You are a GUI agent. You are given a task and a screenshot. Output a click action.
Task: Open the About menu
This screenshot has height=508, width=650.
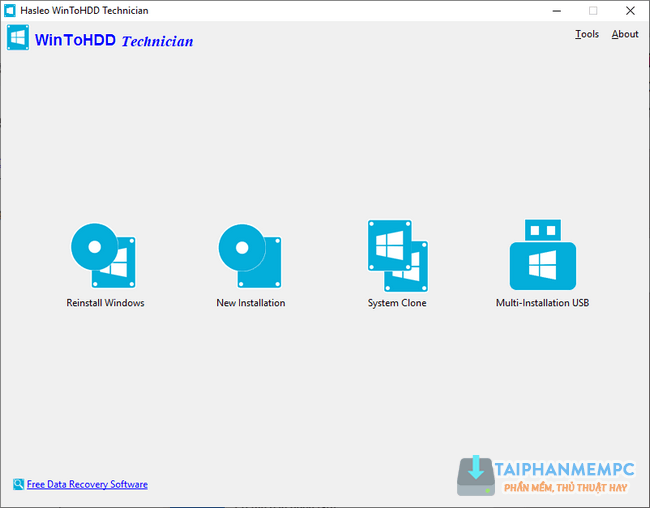625,34
